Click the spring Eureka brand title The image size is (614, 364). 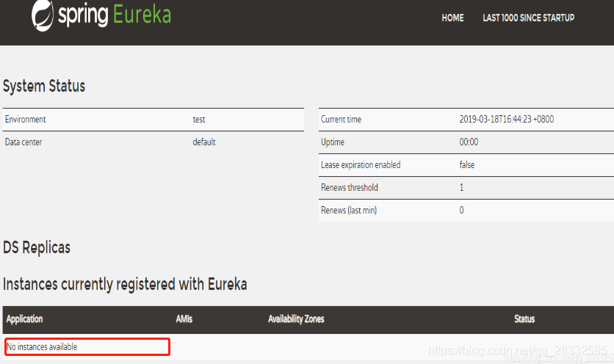point(115,15)
